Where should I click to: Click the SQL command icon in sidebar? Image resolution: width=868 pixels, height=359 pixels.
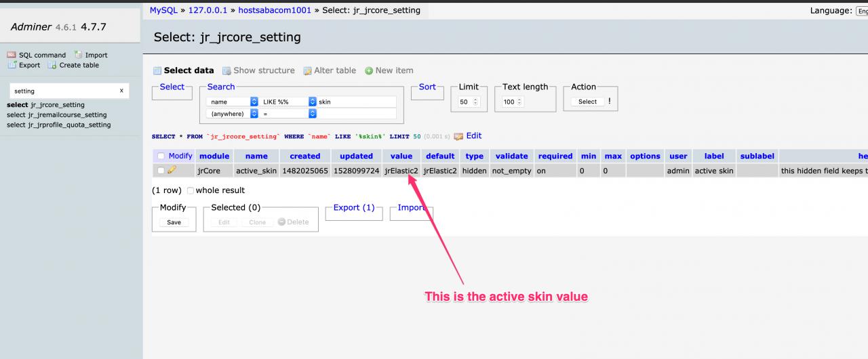click(x=12, y=55)
